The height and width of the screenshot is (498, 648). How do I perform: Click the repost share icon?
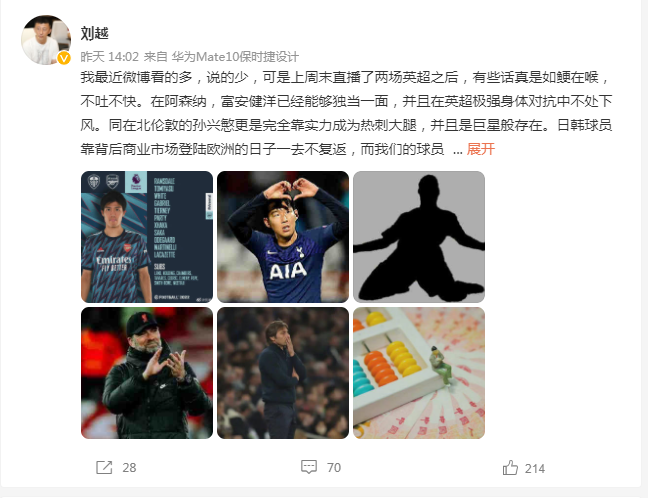(104, 467)
